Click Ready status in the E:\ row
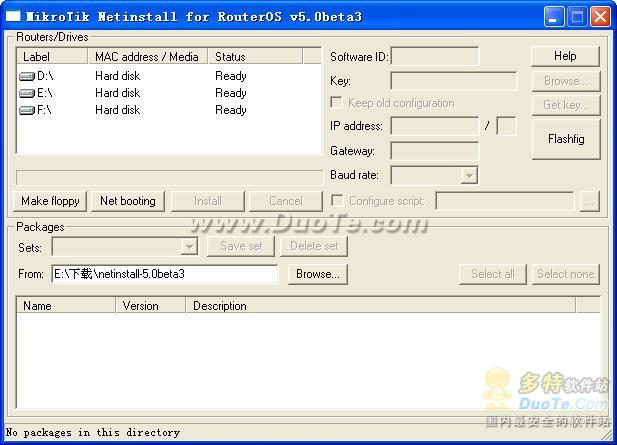This screenshot has height=445, width=617. (x=231, y=93)
